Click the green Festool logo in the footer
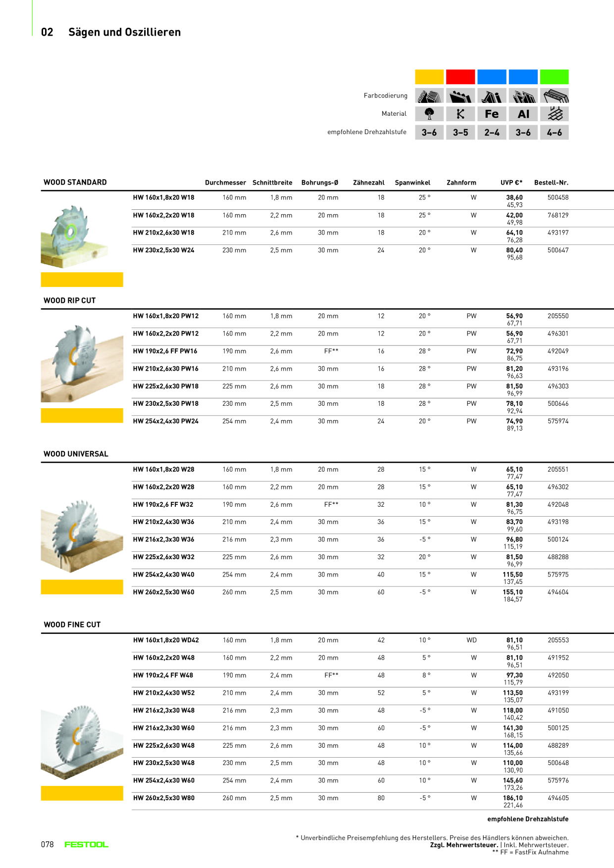This screenshot has width=614, height=868. [87, 844]
